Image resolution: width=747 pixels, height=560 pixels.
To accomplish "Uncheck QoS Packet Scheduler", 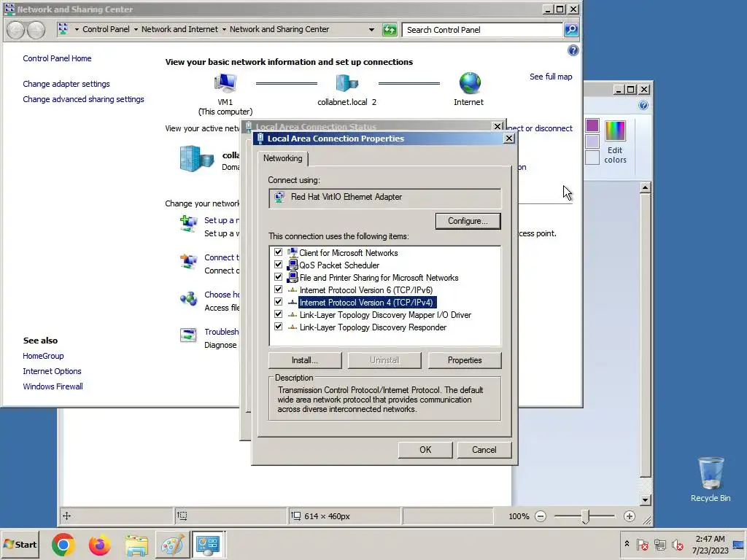I will [278, 265].
